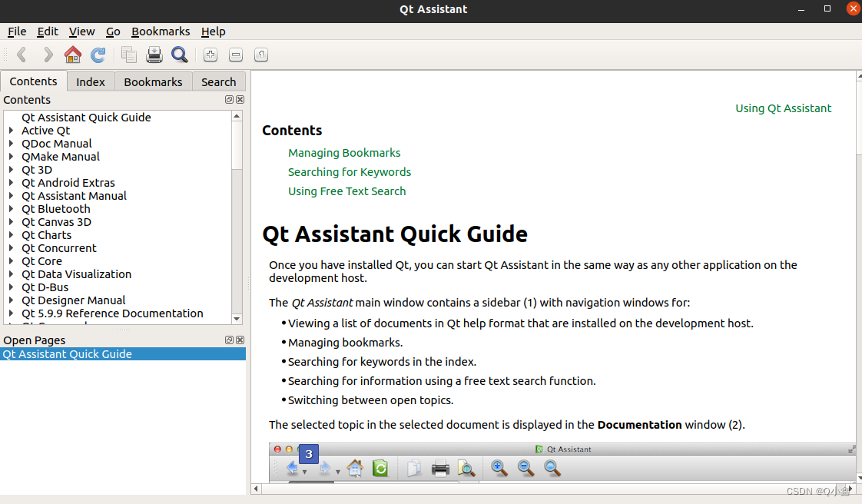Open Find in Text with magnifier icon
862x504 pixels.
point(179,55)
